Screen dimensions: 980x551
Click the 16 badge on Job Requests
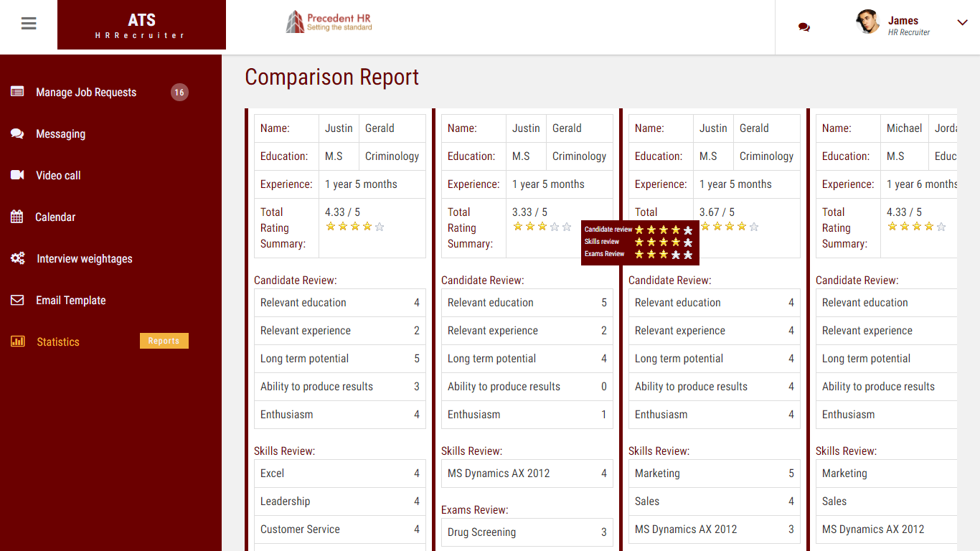[179, 92]
